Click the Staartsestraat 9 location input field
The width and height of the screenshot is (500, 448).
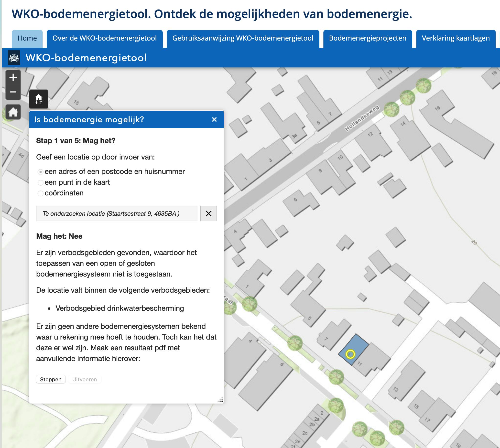click(117, 213)
